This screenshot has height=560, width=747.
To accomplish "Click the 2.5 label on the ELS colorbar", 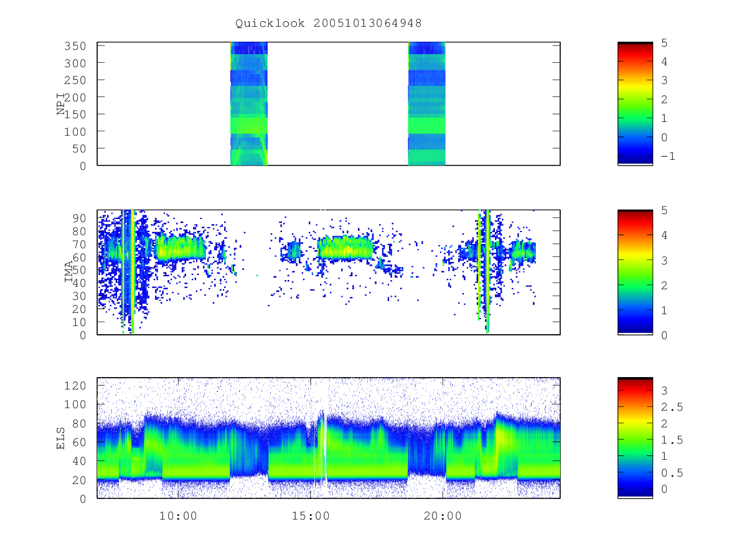I will coord(672,407).
